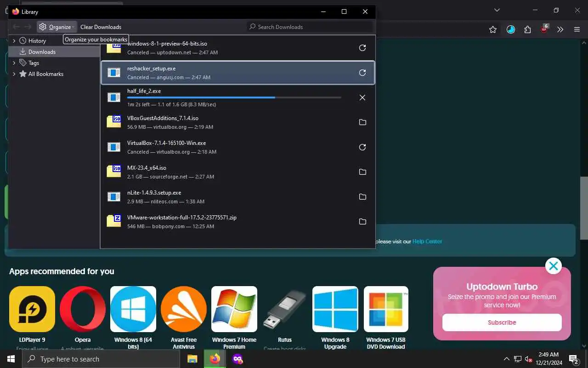This screenshot has height=368, width=588.
Task: Open the Rufus recommended app
Action: pos(285,309)
